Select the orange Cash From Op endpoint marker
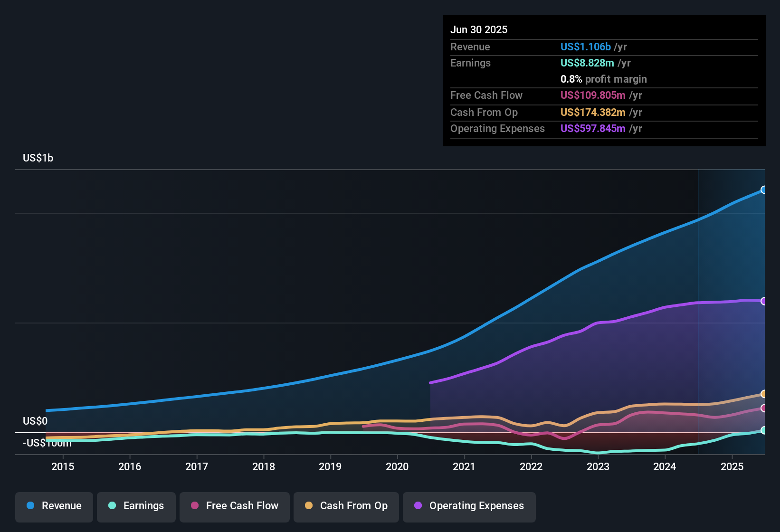780x532 pixels. tap(764, 394)
